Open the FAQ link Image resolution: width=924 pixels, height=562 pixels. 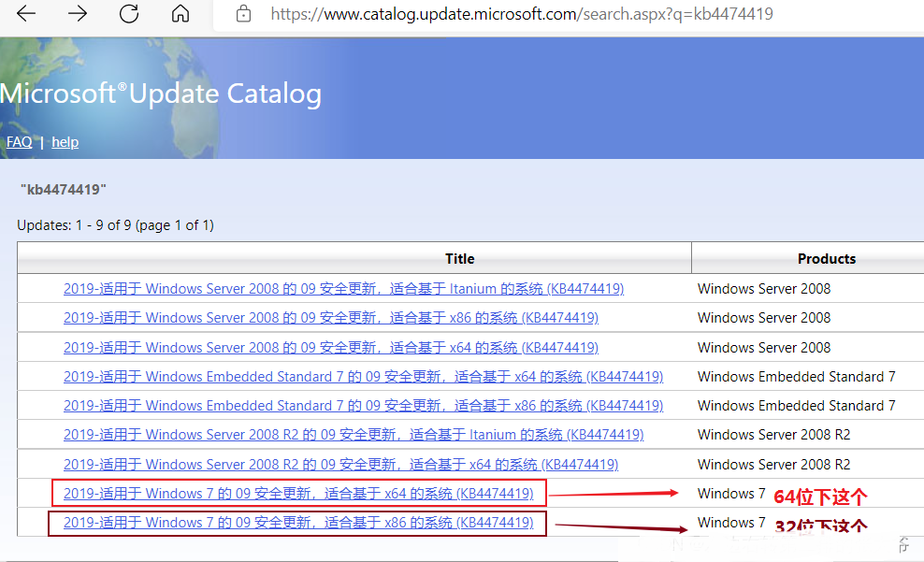pos(19,142)
